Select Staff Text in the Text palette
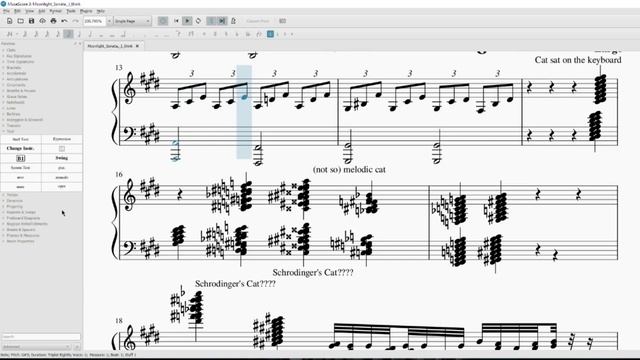 coord(20,139)
